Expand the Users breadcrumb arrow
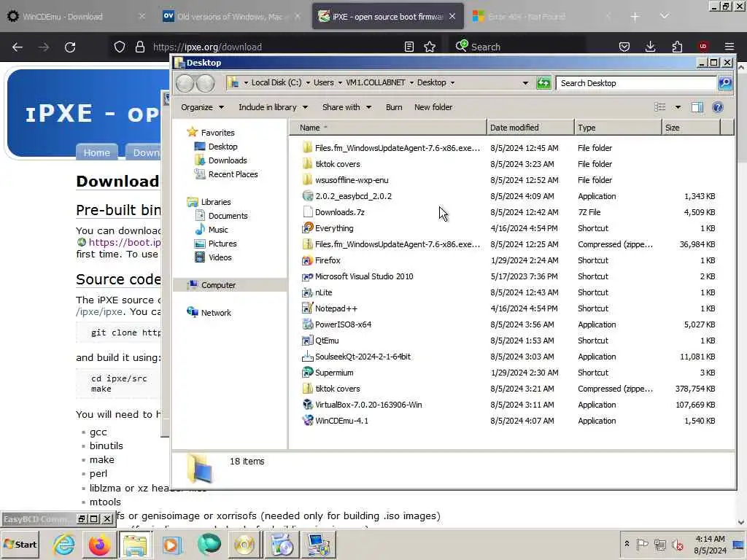747x560 pixels. pyautogui.click(x=340, y=83)
